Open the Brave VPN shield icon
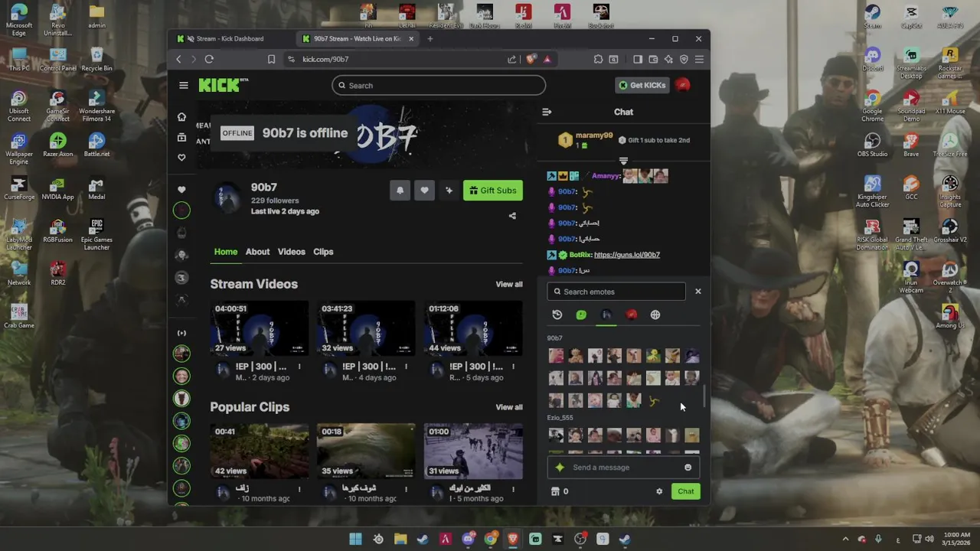The height and width of the screenshot is (551, 980). (684, 59)
